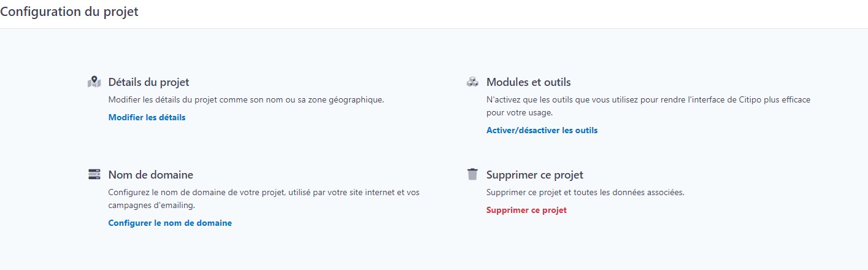Click the Configuration du projet page title
The image size is (868, 270).
pos(69,12)
